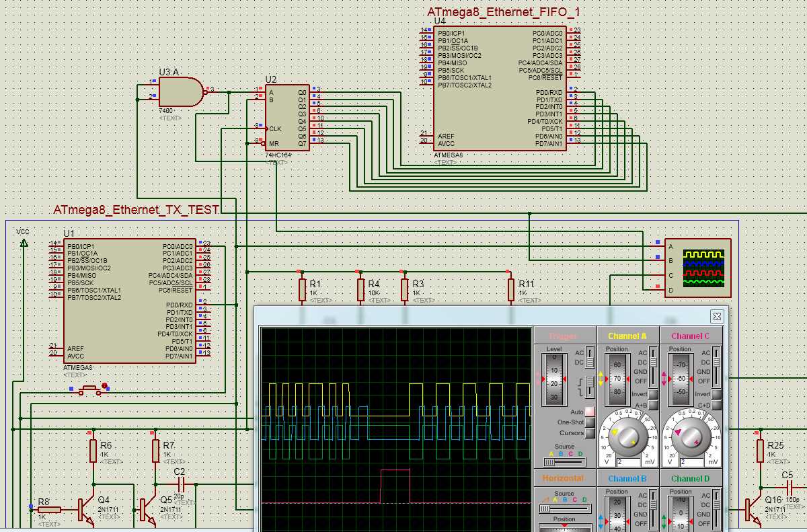Enable C+D on Channel C
Screen dimensions: 807x532
(717, 406)
